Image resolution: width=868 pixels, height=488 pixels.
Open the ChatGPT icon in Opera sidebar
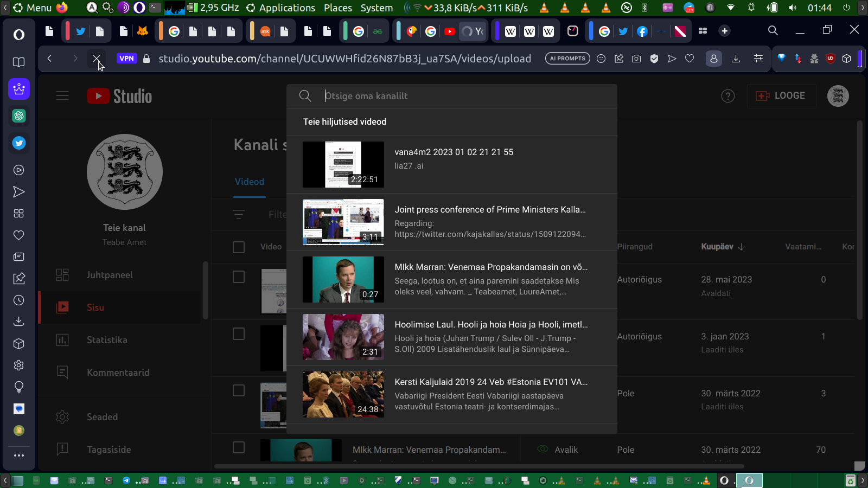coord(19,116)
